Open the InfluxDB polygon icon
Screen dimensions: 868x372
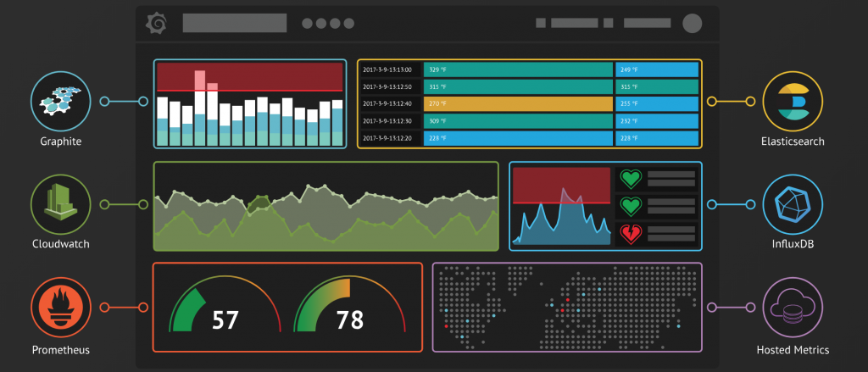[793, 204]
